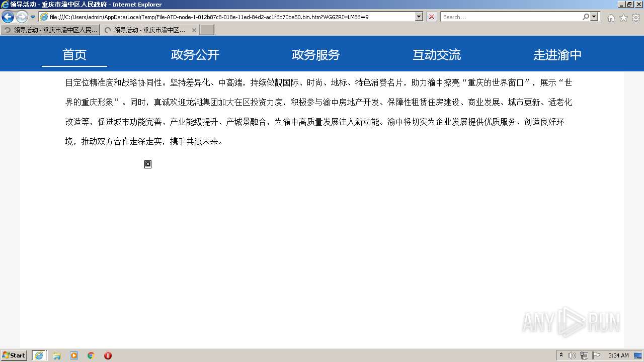Viewport: 644px width, 362px height.
Task: Click the page icon in address bar
Action: [44, 17]
